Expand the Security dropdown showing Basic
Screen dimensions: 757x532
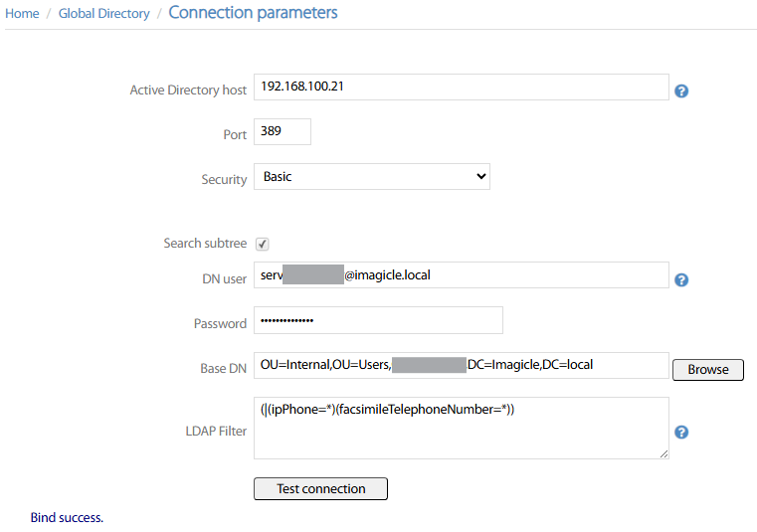tap(372, 176)
